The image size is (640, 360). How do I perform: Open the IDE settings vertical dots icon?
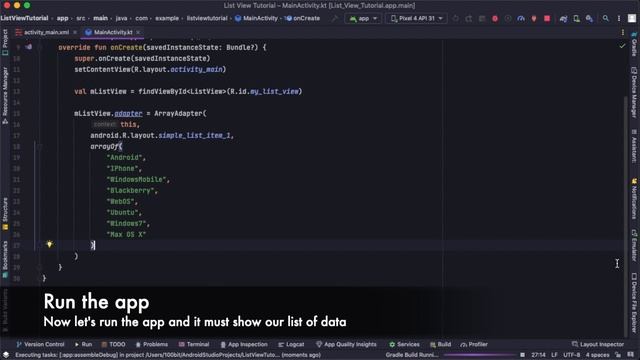(x=619, y=18)
